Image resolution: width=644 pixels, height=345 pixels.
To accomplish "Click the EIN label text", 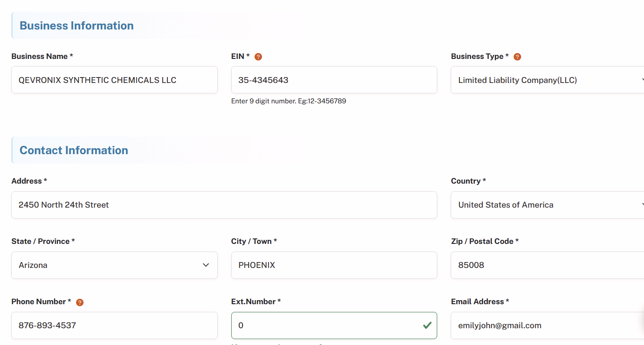I will 240,56.
